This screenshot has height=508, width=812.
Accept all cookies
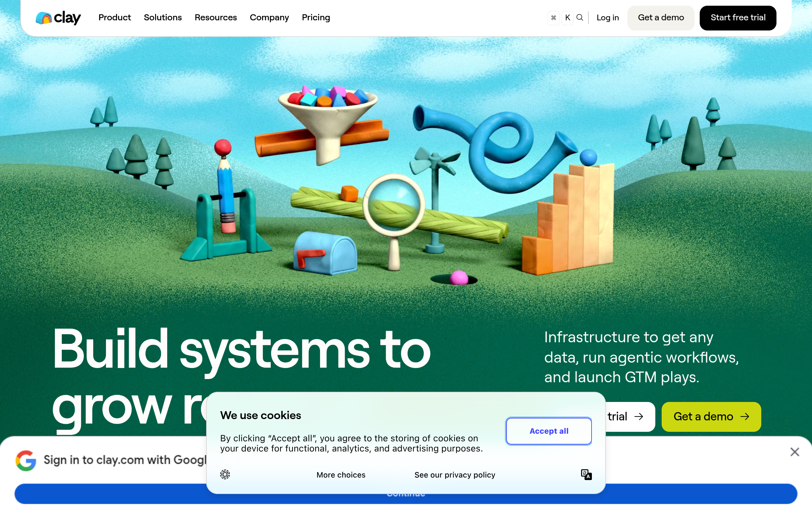[x=549, y=431]
